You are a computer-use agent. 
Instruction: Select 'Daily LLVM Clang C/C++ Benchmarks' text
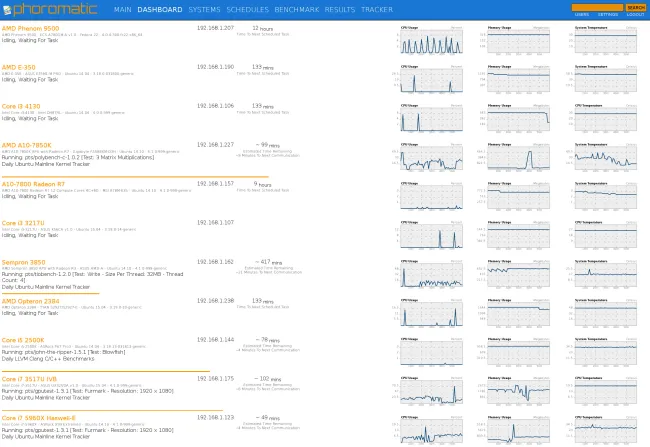pos(48,359)
